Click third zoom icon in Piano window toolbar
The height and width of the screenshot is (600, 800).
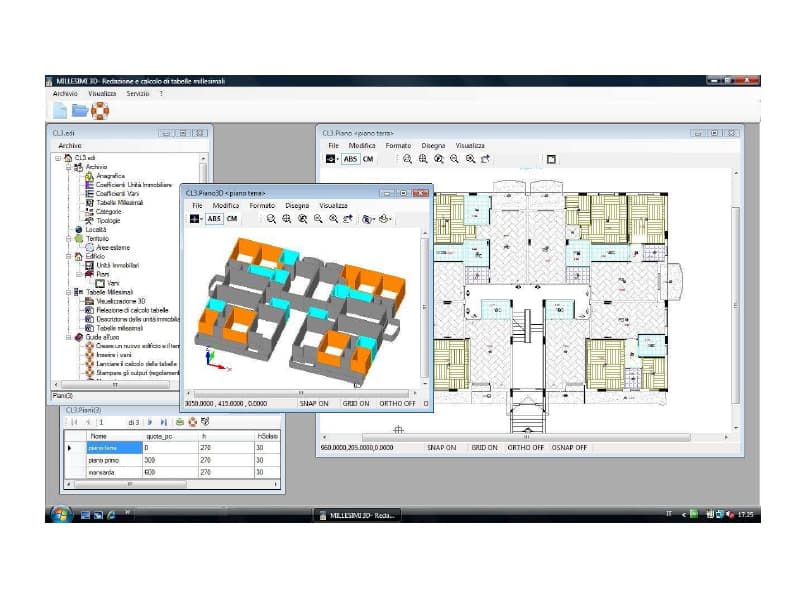pyautogui.click(x=439, y=159)
